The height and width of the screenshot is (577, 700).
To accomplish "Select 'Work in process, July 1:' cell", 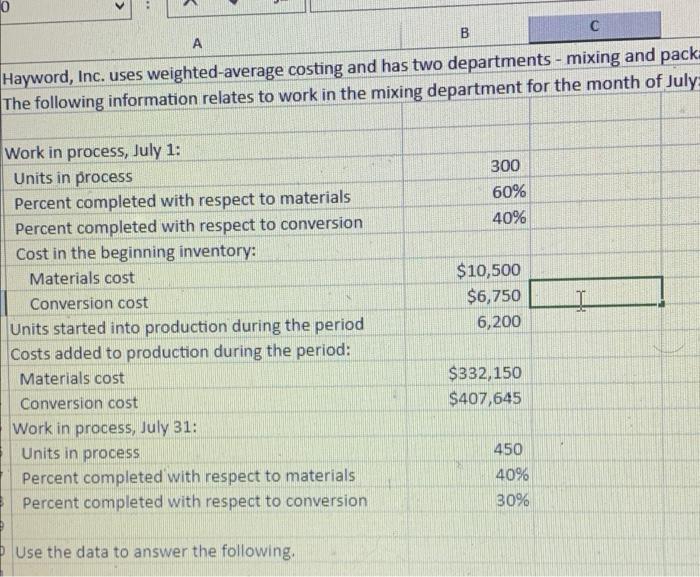I will [93, 152].
